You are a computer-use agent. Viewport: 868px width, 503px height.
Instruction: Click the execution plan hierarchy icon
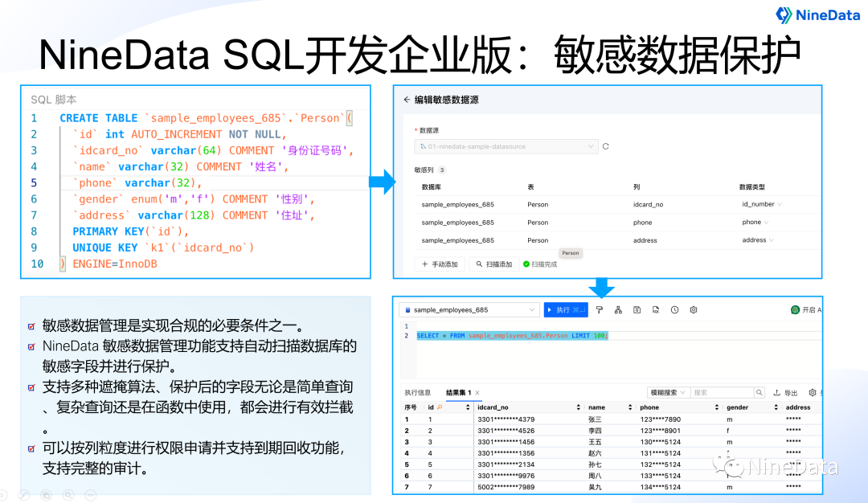pos(618,310)
